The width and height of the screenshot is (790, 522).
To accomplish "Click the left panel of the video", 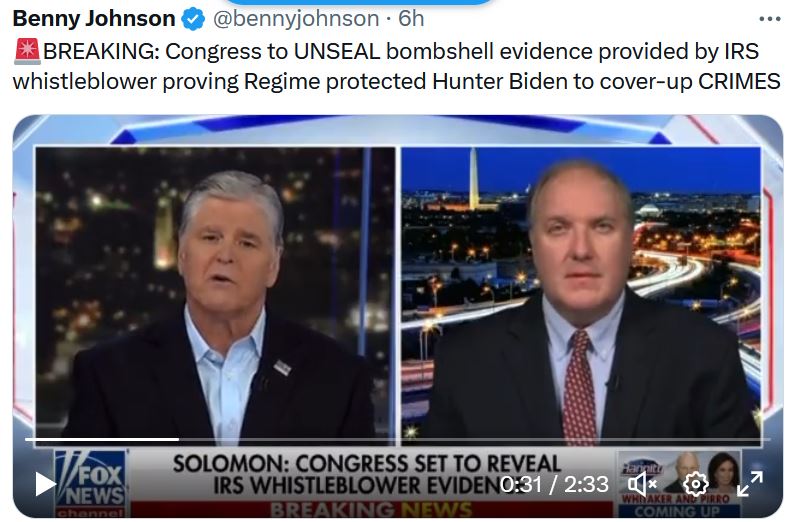I will [x=216, y=296].
